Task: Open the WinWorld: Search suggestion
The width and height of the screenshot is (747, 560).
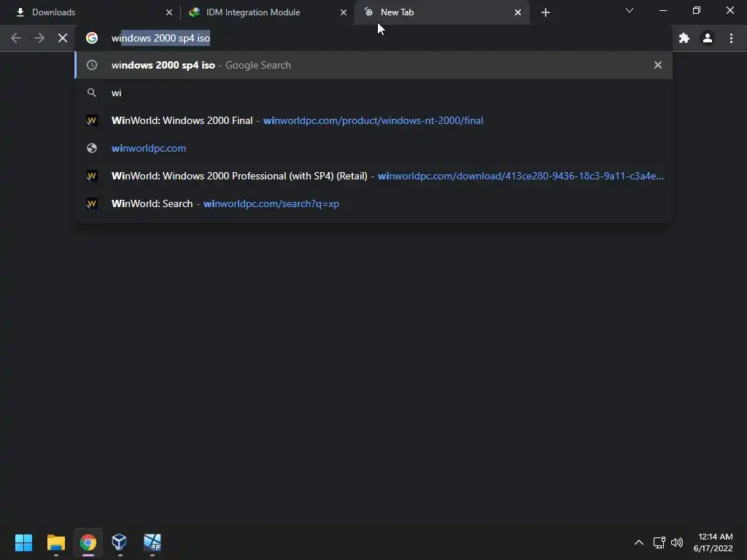Action: pyautogui.click(x=373, y=203)
